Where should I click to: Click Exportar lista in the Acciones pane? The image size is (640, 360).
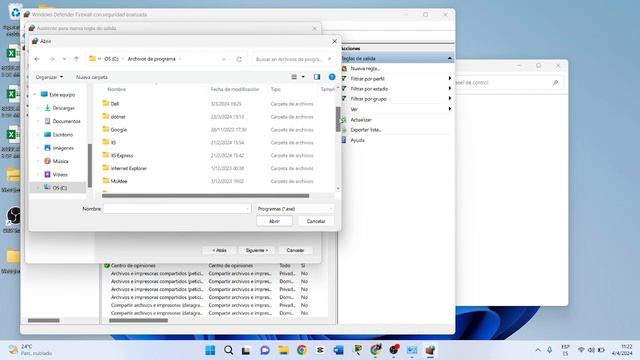point(365,130)
